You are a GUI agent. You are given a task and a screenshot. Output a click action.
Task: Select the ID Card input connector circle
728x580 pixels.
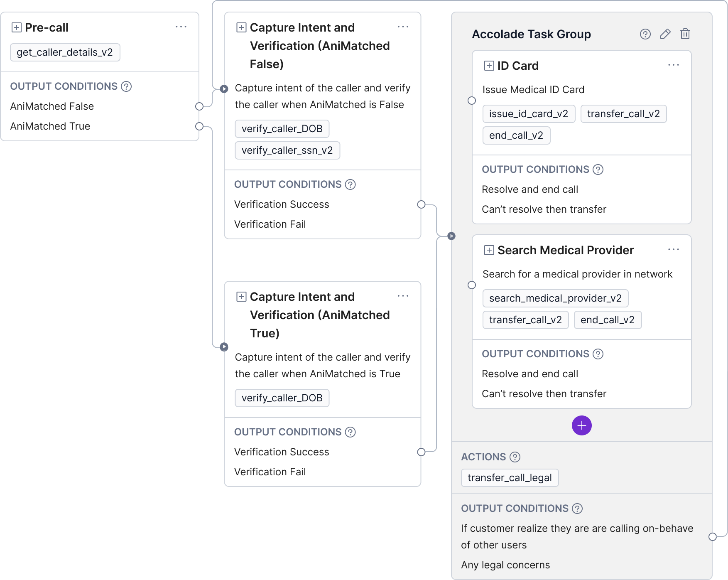(472, 101)
